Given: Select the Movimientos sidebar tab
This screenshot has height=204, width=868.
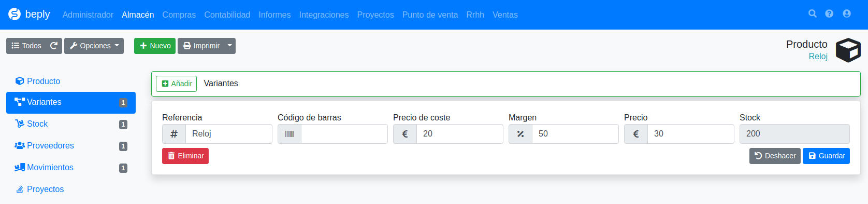Looking at the screenshot, I should coord(71,168).
